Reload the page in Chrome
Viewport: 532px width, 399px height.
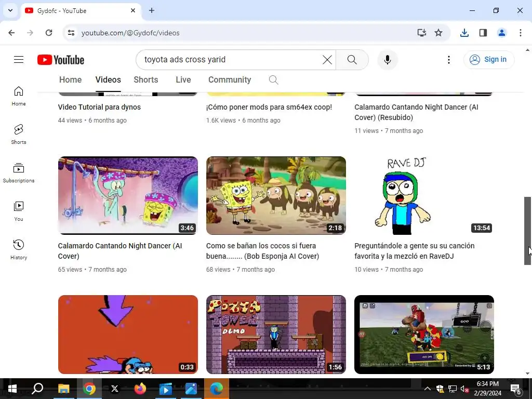(49, 33)
